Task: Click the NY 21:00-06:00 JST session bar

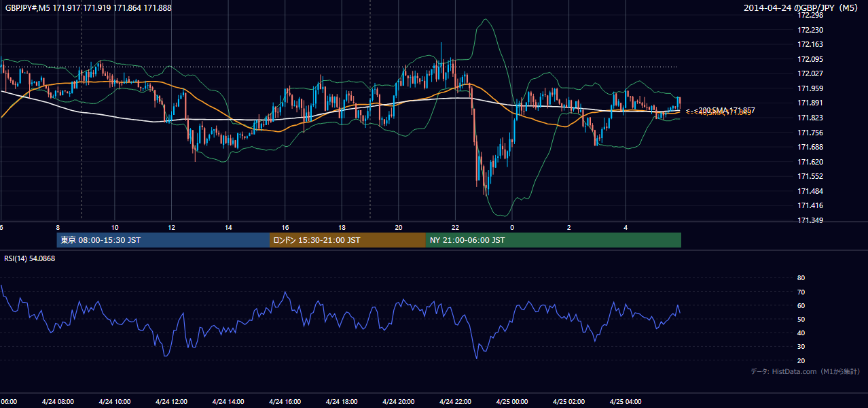Action: point(554,240)
